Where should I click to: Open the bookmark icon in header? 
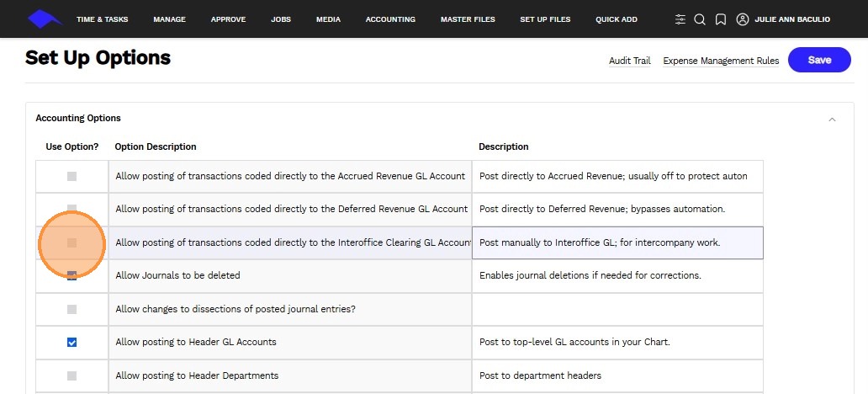coord(721,19)
